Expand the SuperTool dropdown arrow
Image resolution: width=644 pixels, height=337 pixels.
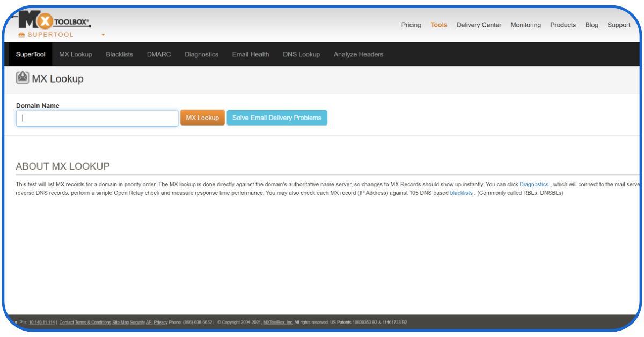tap(103, 35)
